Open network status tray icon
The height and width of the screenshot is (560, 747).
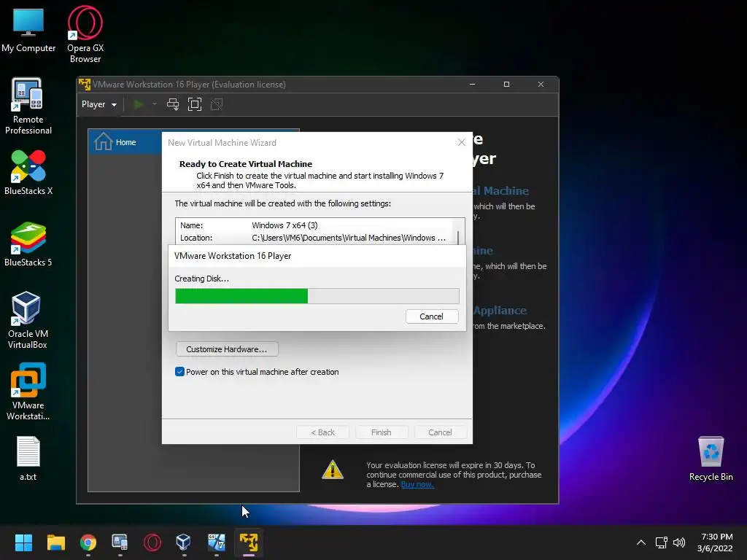(x=661, y=542)
